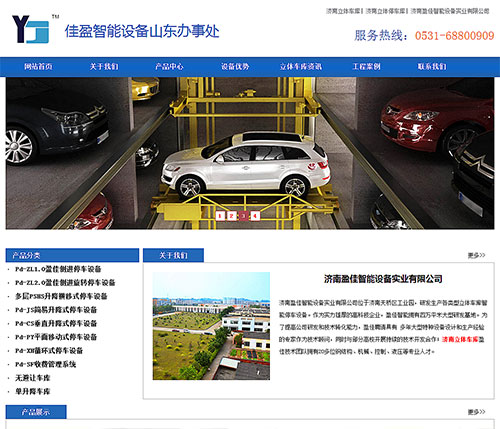This screenshot has width=500, height=429.
Task: Open P4-ZL1.0盈佳侧进停车设备 product category
Action: click(x=58, y=269)
